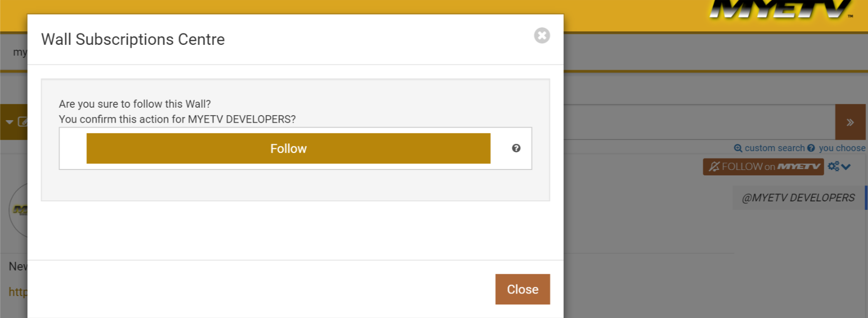Click the FOLLOW on MYETV button
The image size is (868, 318).
[763, 166]
